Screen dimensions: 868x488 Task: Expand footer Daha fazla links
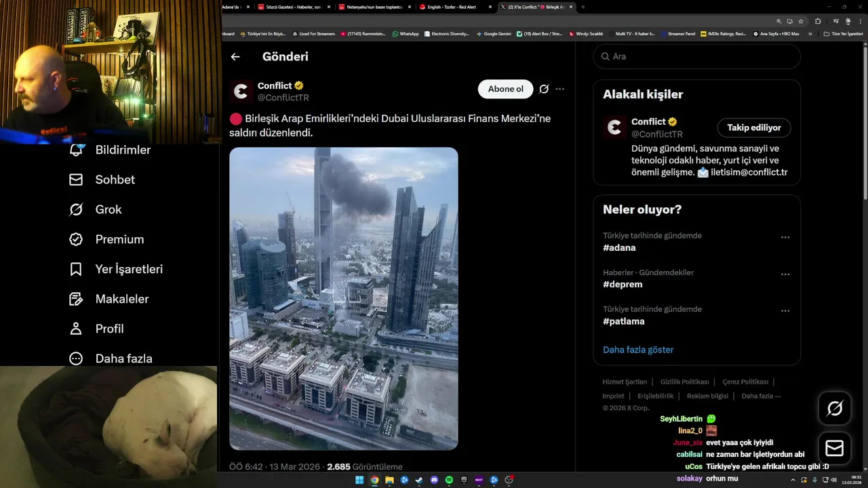click(x=761, y=396)
